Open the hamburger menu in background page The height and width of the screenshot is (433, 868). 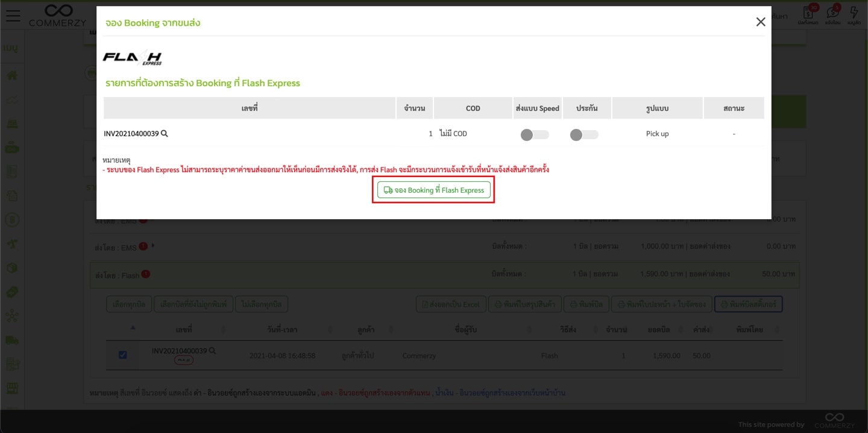pyautogui.click(x=13, y=16)
